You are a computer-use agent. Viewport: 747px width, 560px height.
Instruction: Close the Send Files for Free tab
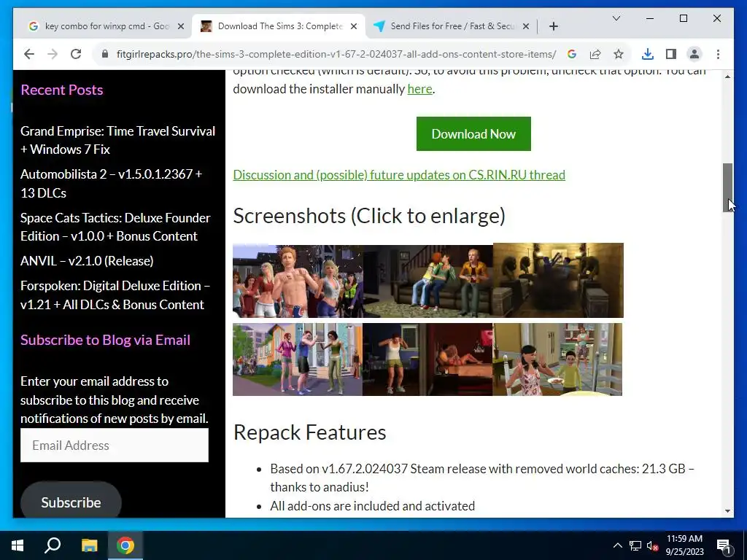coord(526,26)
